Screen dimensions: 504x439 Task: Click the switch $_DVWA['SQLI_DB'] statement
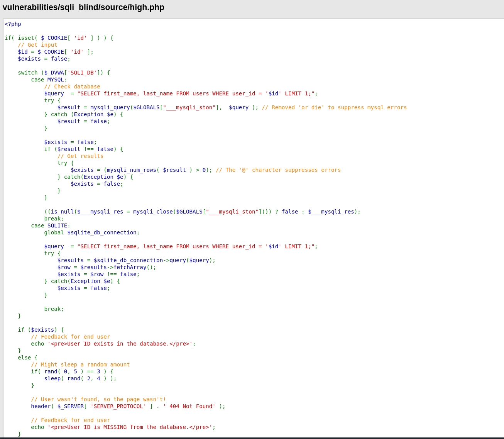click(64, 73)
